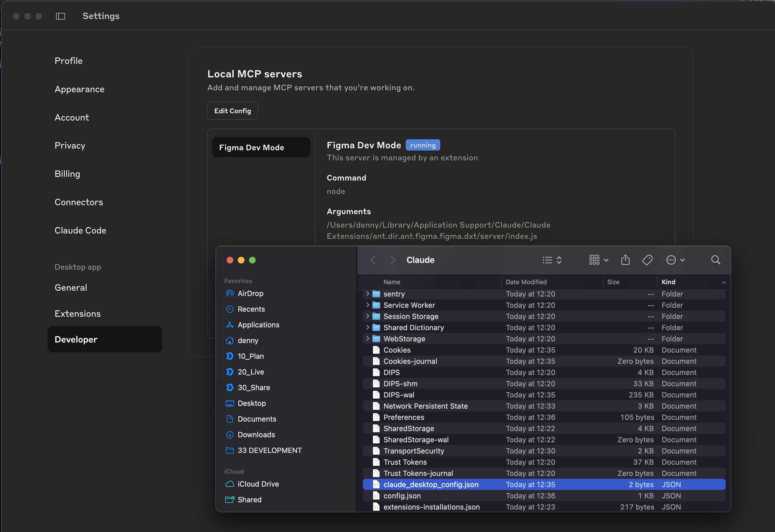Open the ellipsis action menu dropdown
The image size is (775, 532).
click(x=675, y=260)
